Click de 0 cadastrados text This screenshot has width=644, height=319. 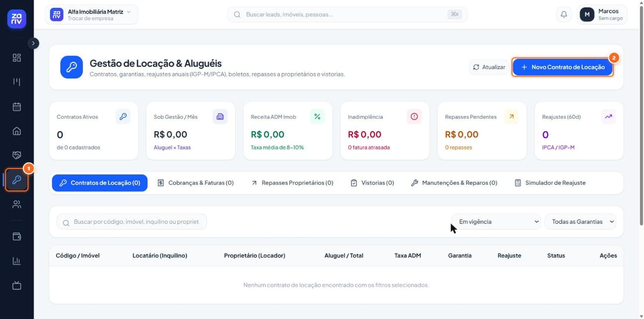(x=78, y=148)
